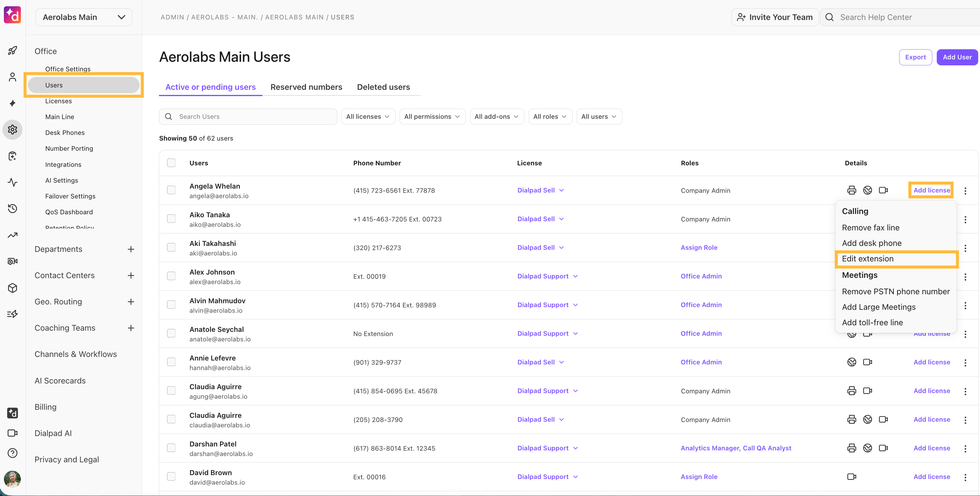Click the Add User button

[957, 57]
